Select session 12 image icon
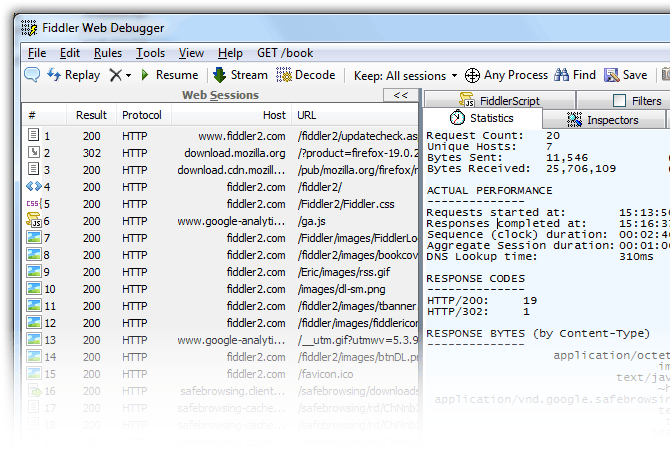 (34, 322)
